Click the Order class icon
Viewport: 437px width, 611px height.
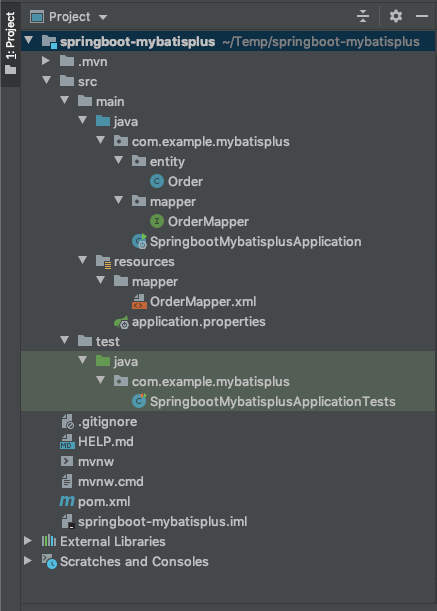tap(157, 181)
